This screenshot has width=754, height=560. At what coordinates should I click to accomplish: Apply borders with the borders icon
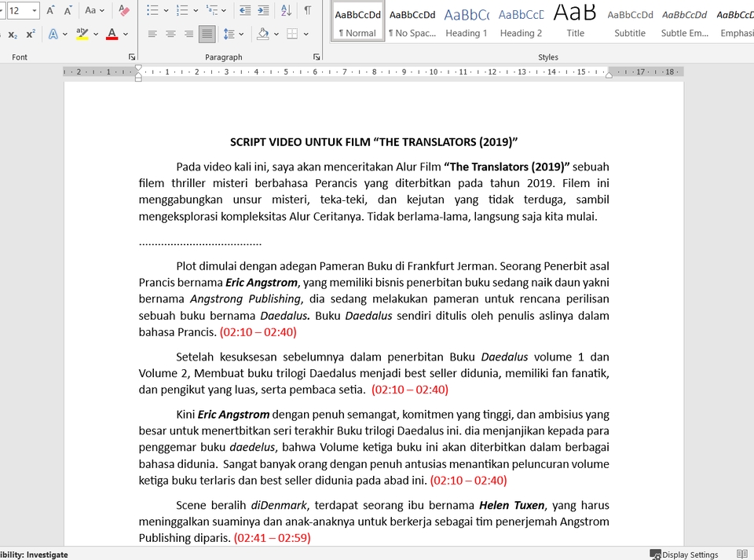click(292, 34)
